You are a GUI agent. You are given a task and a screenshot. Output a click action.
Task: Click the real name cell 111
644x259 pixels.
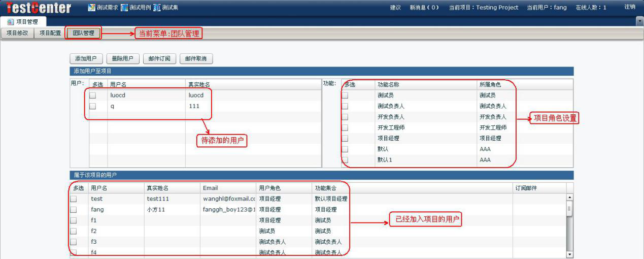pos(194,106)
